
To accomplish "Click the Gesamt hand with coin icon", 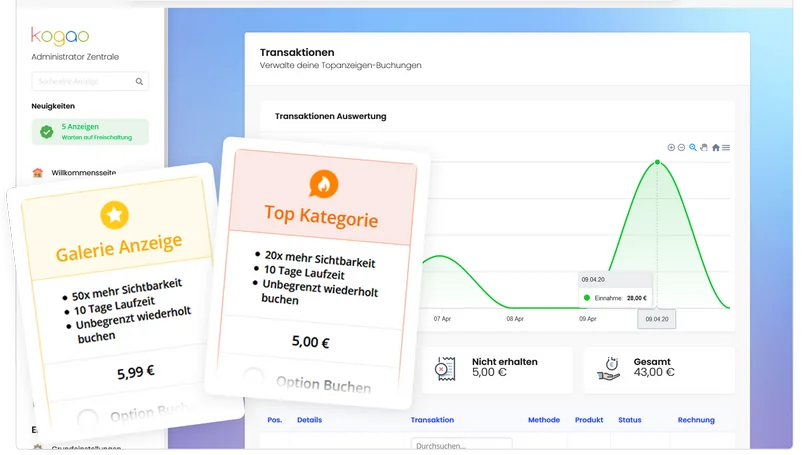I will (x=609, y=369).
